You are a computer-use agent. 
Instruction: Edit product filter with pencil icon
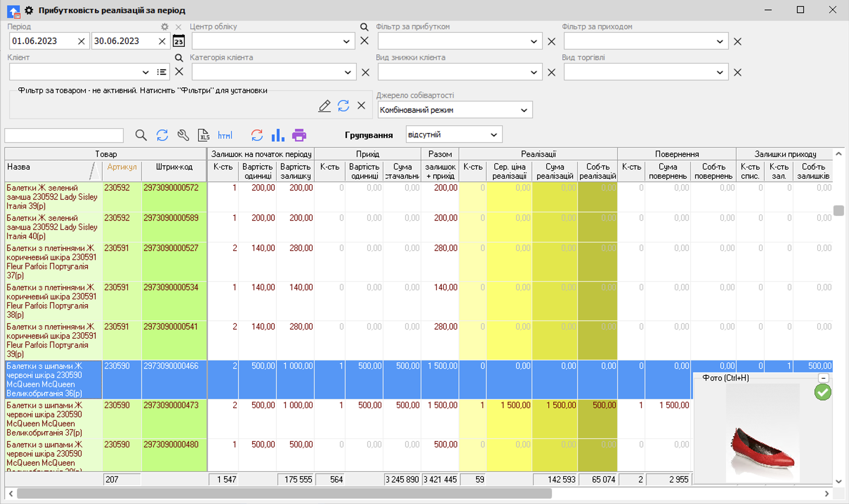324,106
